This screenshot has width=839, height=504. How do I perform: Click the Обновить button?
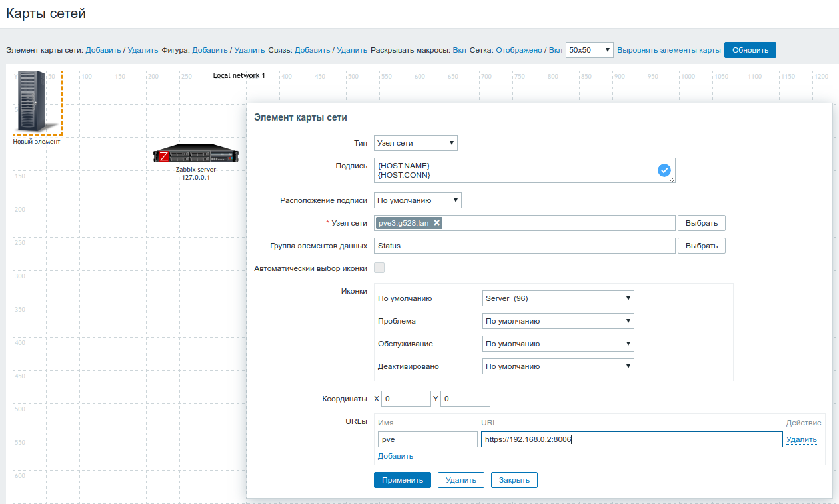coord(750,50)
